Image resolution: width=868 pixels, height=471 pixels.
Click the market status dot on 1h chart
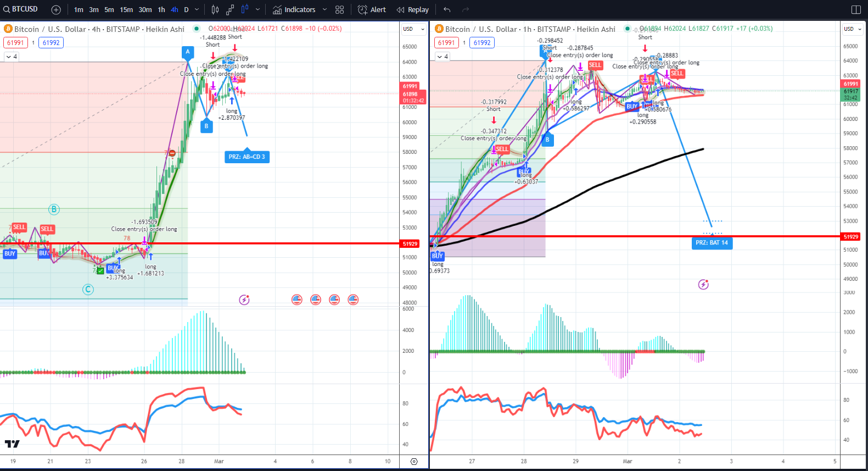pos(628,29)
